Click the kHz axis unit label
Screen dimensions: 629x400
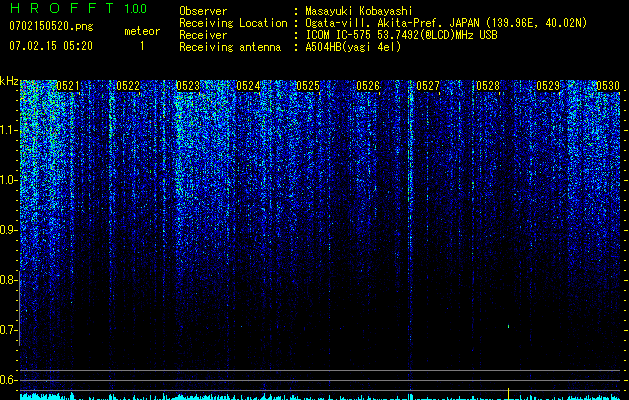(9, 81)
